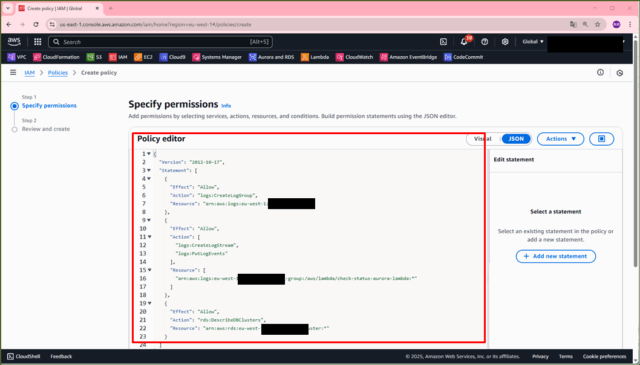Open the Lambda service shortcut
Screen dimensions: 640x365
pos(315,57)
